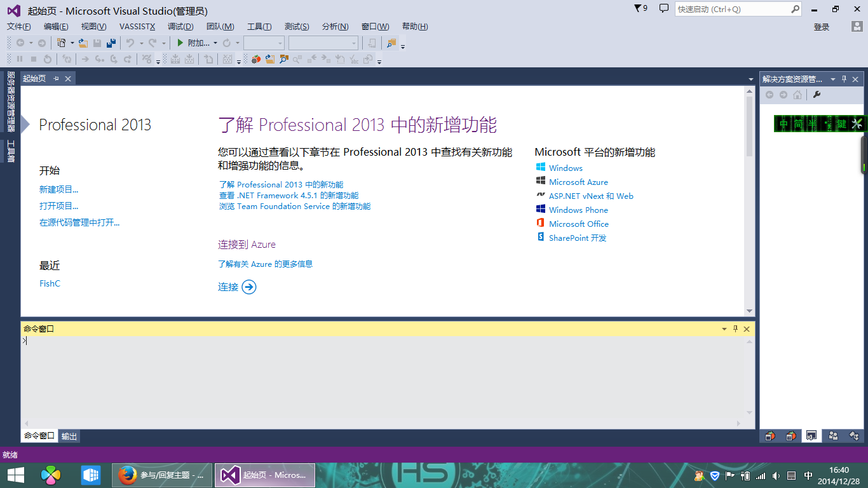Click the Quick Launch search magnifier
Viewport: 868px width, 488px height.
pos(795,9)
